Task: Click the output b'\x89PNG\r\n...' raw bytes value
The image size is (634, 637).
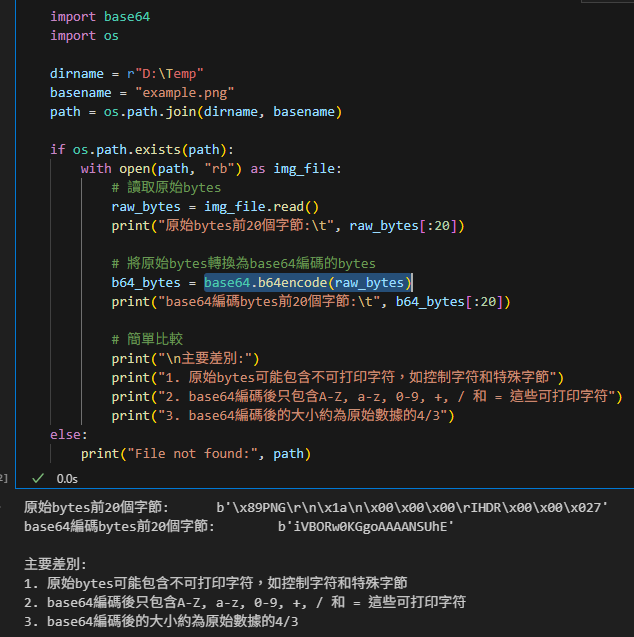Action: (411, 507)
